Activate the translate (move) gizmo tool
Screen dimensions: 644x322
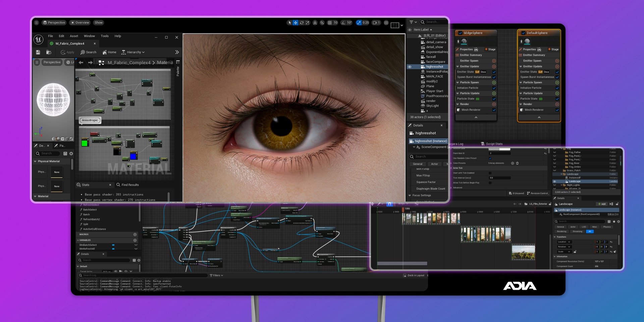click(296, 23)
